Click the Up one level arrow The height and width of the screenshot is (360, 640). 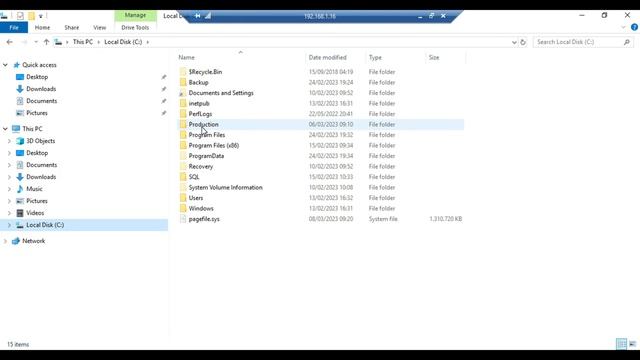pyautogui.click(x=46, y=42)
